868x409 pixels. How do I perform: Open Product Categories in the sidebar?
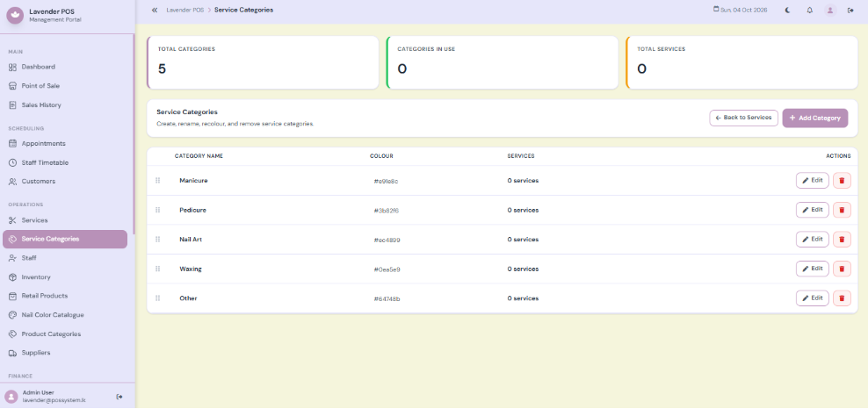[65, 334]
